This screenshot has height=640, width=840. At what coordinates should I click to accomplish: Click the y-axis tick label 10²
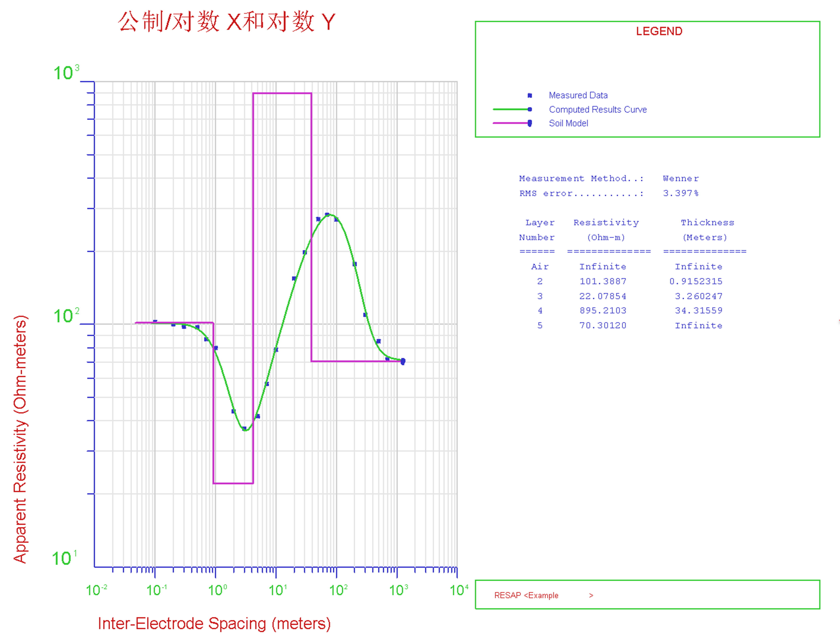66,315
